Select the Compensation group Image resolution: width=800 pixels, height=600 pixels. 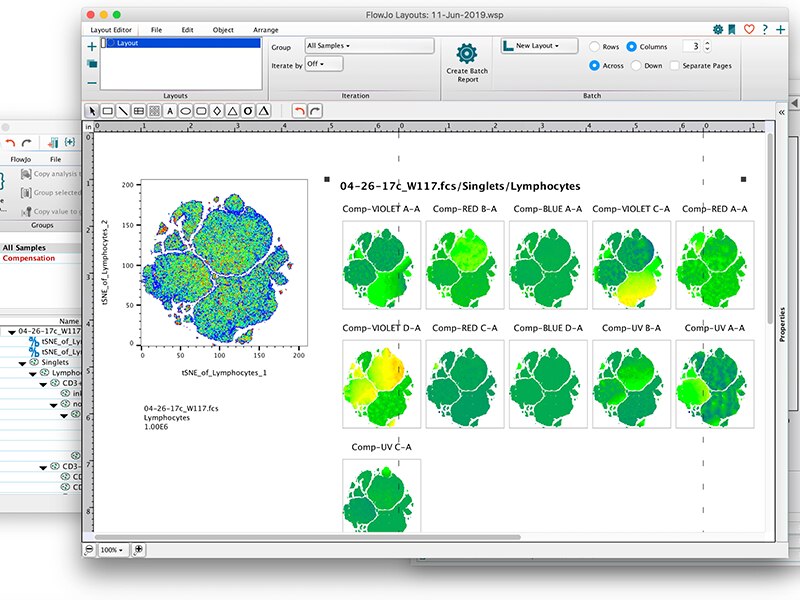point(40,258)
